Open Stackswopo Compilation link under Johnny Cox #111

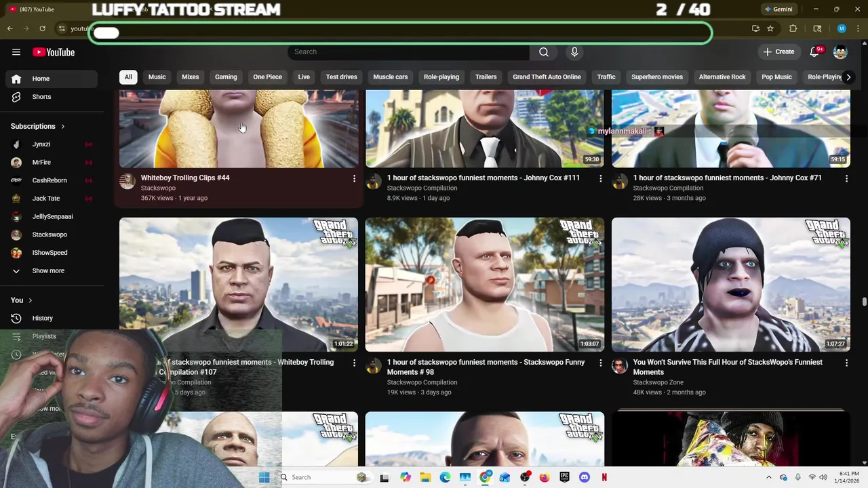point(422,188)
